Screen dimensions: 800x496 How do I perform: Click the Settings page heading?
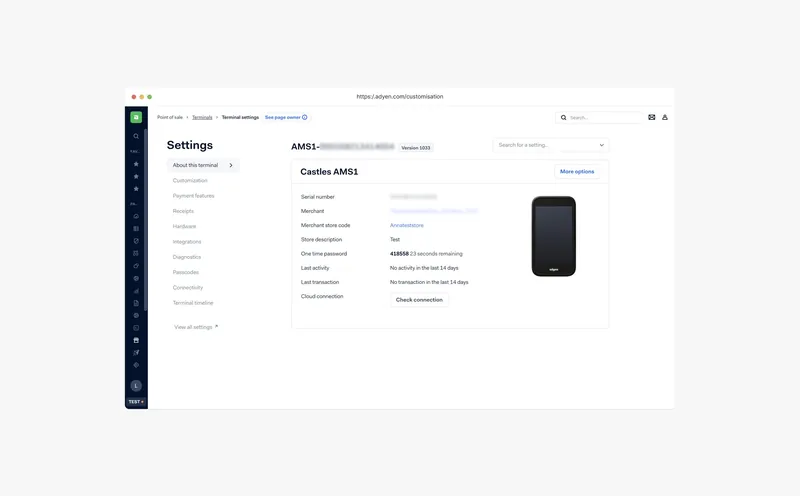pyautogui.click(x=190, y=145)
